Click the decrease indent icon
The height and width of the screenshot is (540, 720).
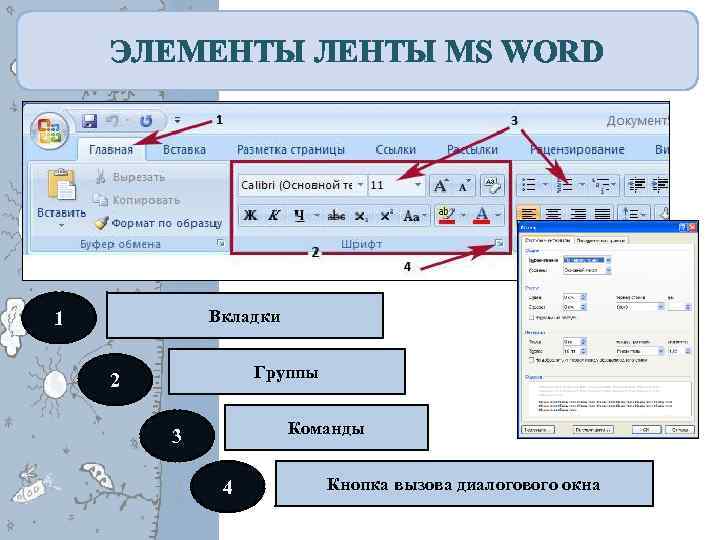point(636,185)
